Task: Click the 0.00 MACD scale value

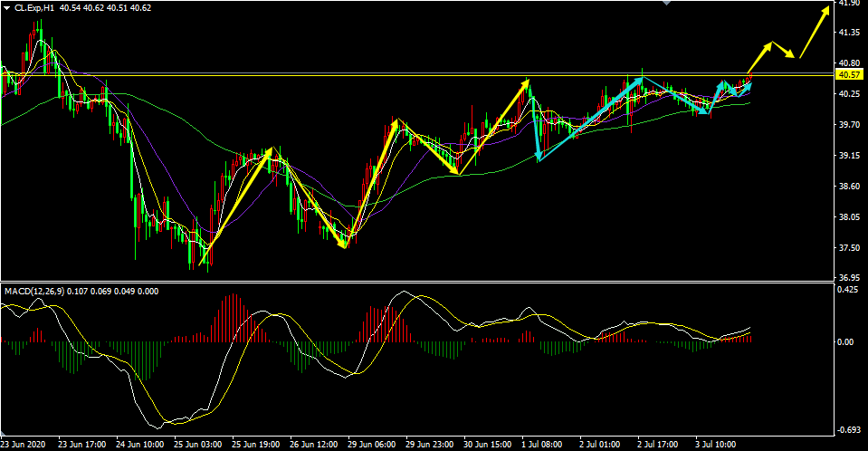Action: tap(845, 342)
